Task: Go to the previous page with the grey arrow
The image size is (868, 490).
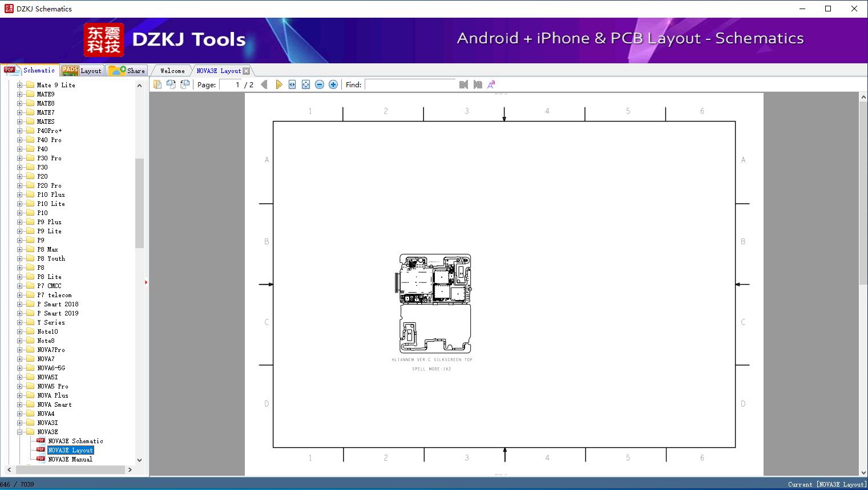Action: pos(264,84)
